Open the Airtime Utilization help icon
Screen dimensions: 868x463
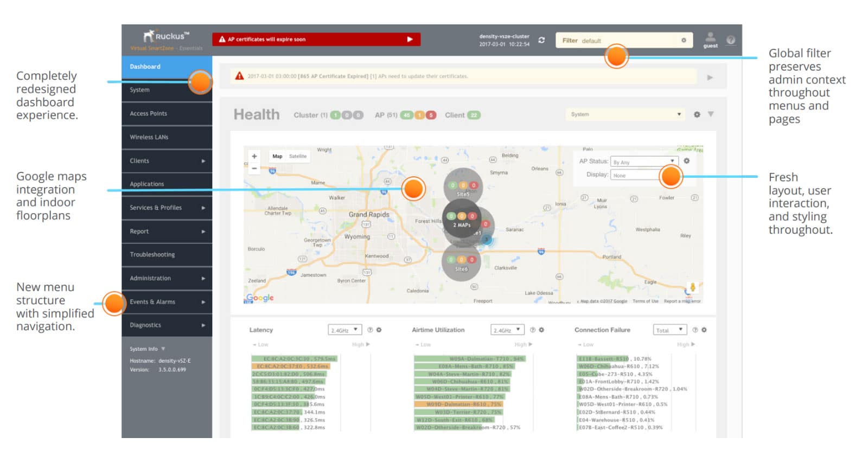point(533,330)
